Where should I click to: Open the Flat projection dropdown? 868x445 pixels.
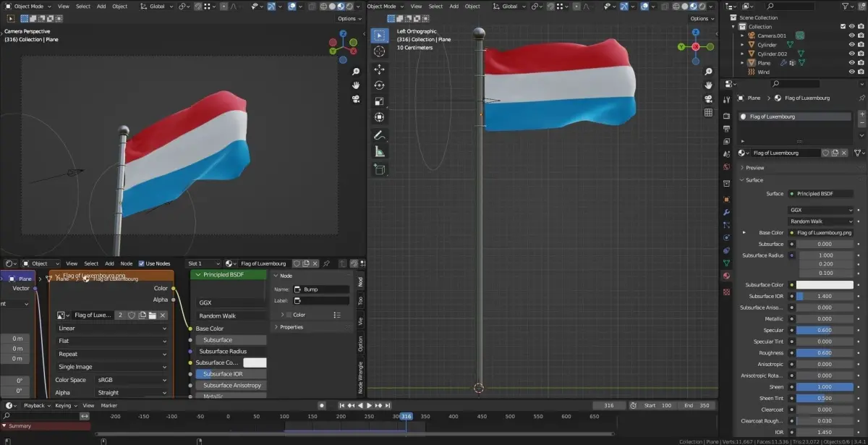pyautogui.click(x=112, y=341)
